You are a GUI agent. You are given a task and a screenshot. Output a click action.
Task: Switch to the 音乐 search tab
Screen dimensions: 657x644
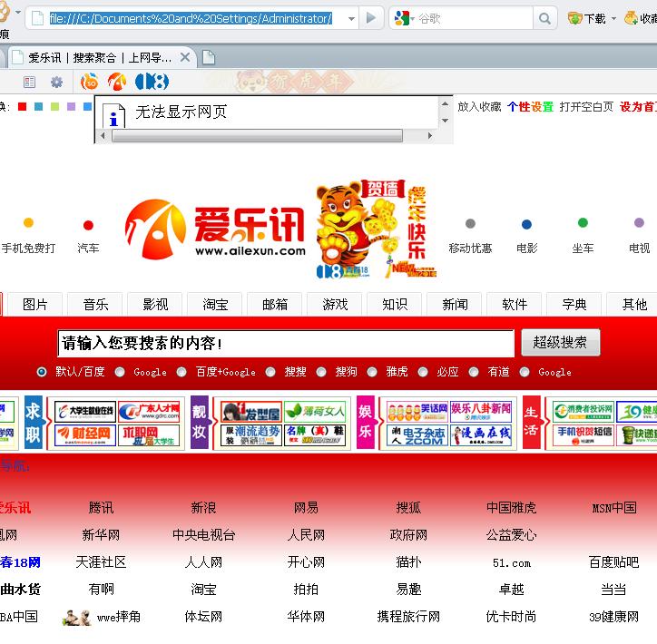click(x=95, y=305)
